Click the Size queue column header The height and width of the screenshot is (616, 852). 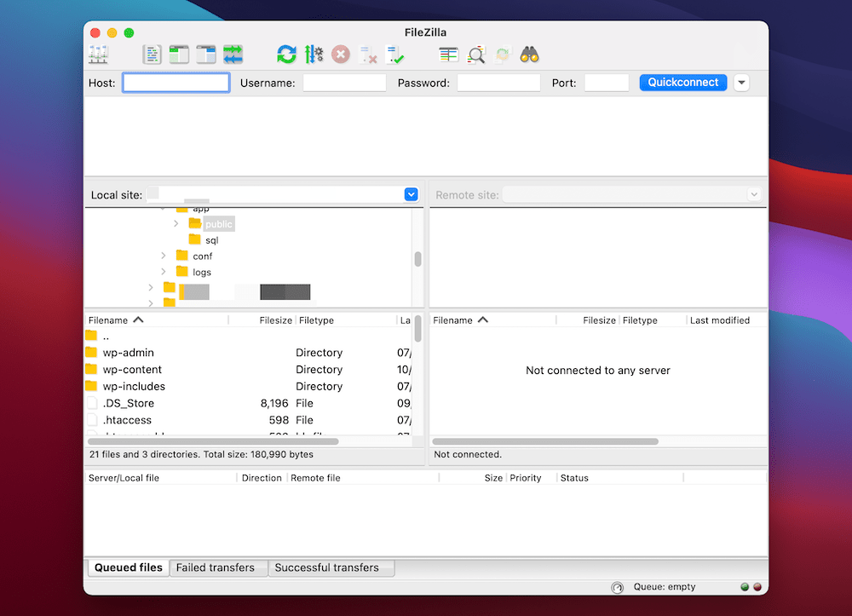[x=473, y=478]
